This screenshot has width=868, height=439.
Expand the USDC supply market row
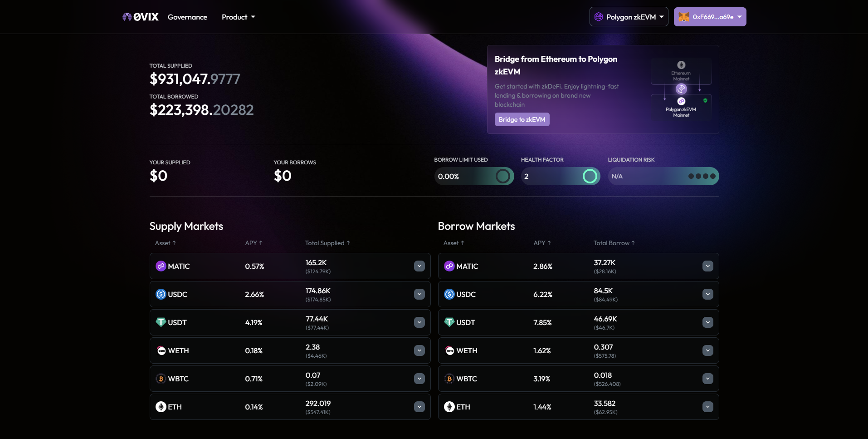tap(419, 294)
